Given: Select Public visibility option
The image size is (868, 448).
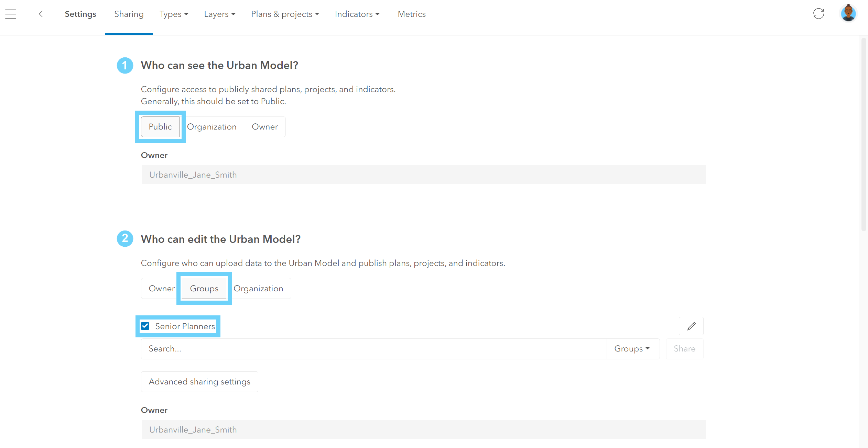Looking at the screenshot, I should pyautogui.click(x=160, y=127).
